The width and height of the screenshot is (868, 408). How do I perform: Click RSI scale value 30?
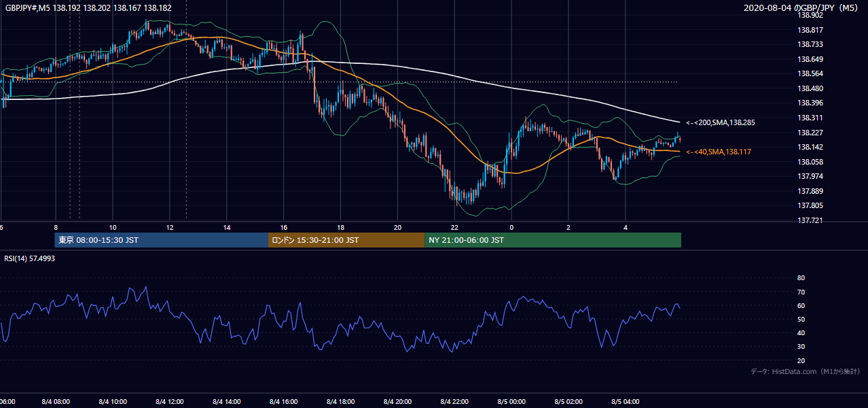pyautogui.click(x=801, y=347)
